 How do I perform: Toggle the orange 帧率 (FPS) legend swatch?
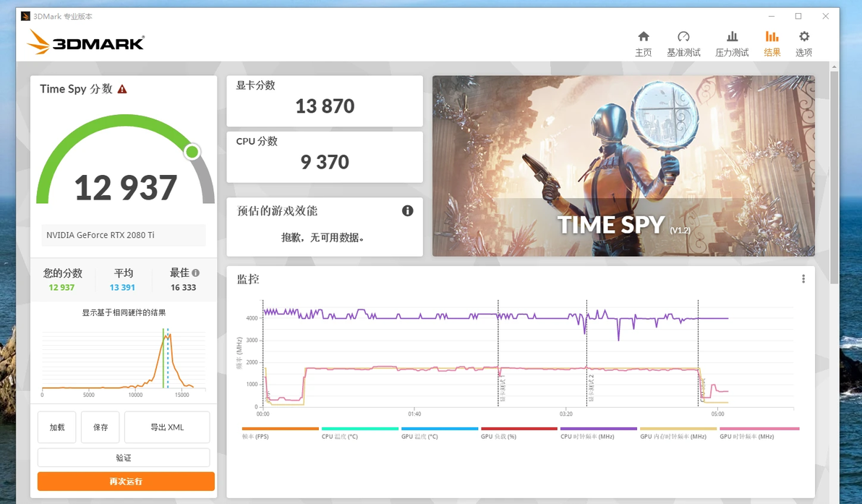281,429
